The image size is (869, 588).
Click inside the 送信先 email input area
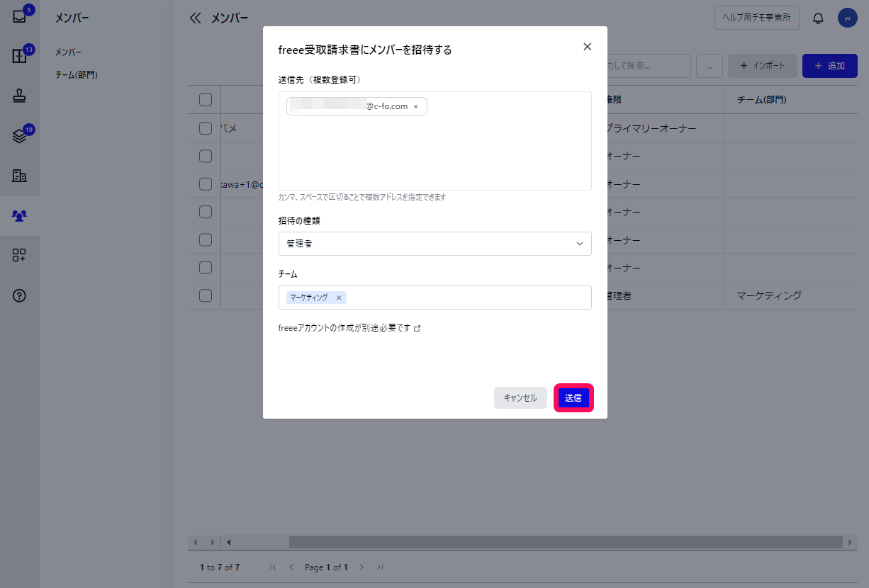click(435, 141)
